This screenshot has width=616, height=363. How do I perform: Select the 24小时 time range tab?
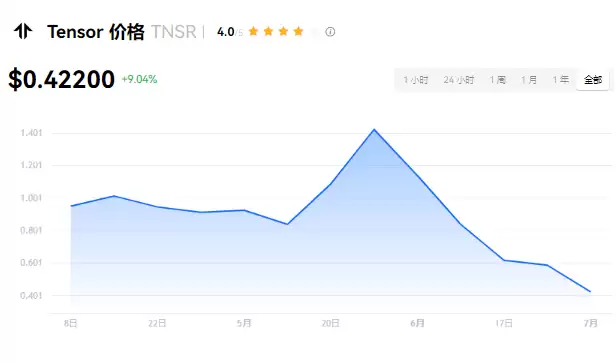coord(459,80)
